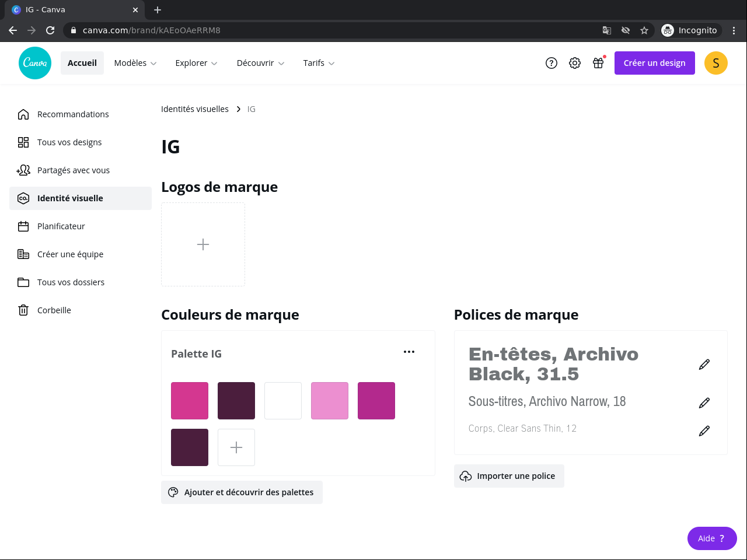Open Palette IG three-dot options menu

click(409, 352)
